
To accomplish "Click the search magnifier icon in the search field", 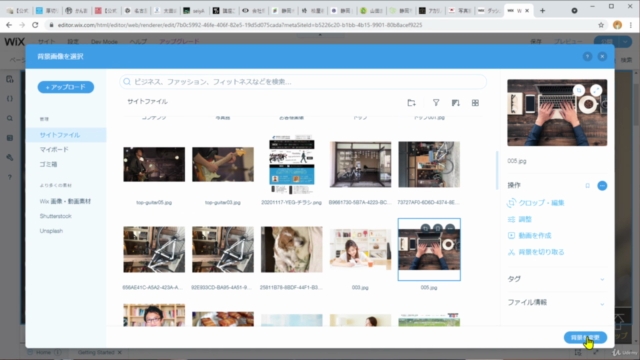I will (127, 82).
